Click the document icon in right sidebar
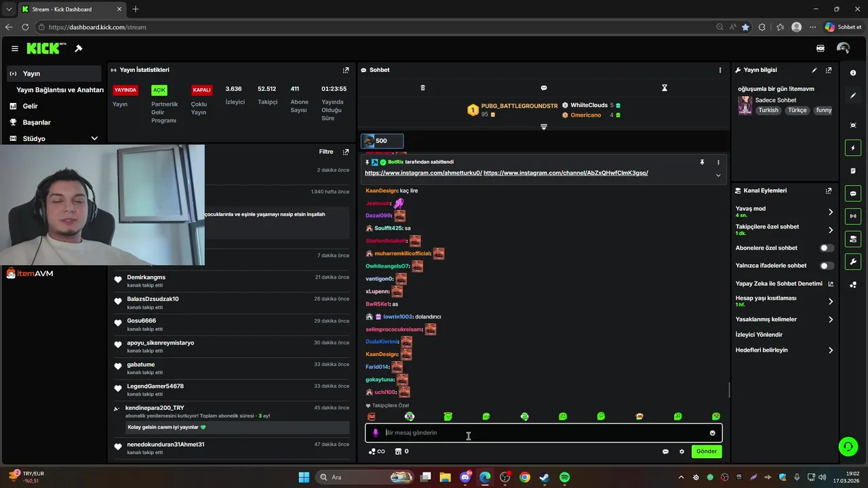 (x=853, y=171)
